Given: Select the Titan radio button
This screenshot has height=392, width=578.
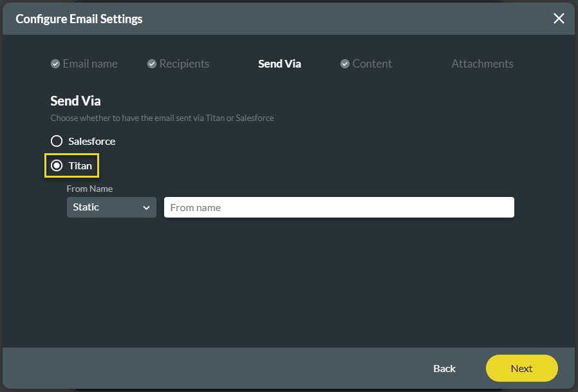Looking at the screenshot, I should point(57,165).
